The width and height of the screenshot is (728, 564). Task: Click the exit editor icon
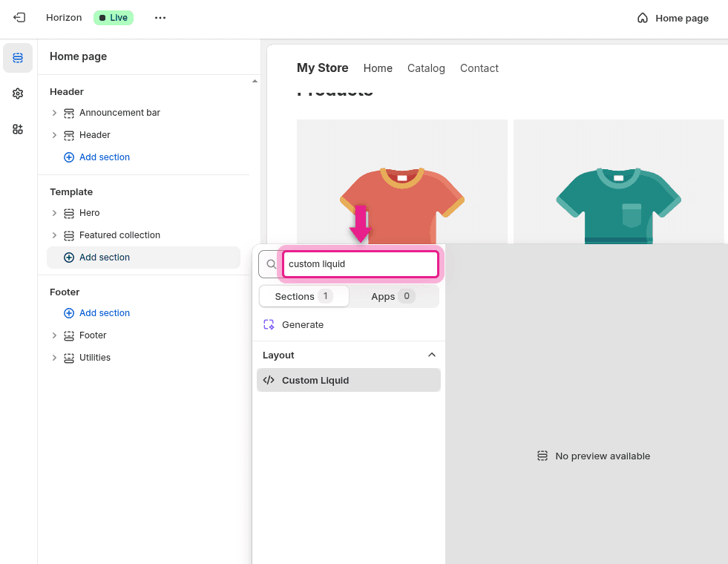(x=19, y=18)
